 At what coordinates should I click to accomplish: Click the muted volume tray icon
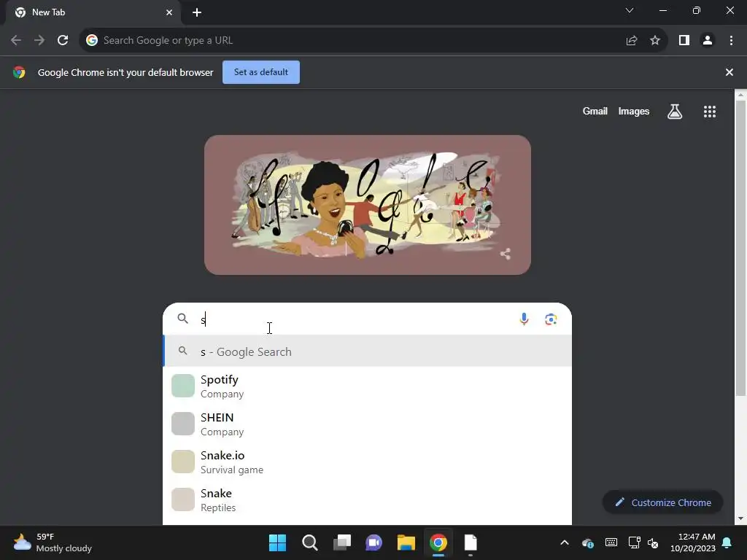coord(653,542)
